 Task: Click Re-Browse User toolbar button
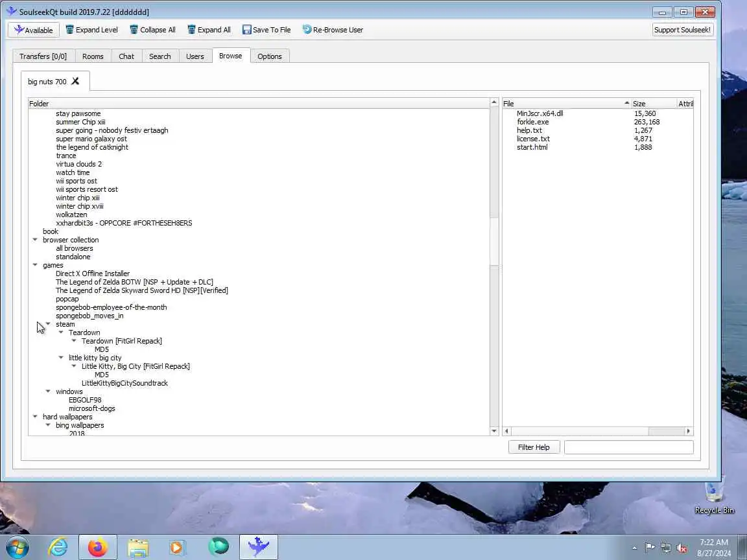tap(333, 30)
